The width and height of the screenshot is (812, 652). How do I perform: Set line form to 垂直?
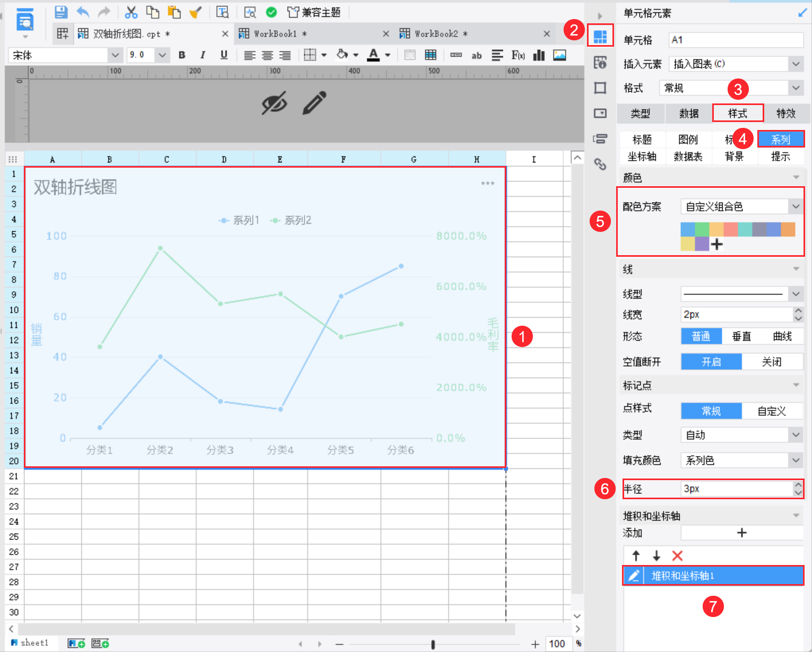tap(742, 336)
